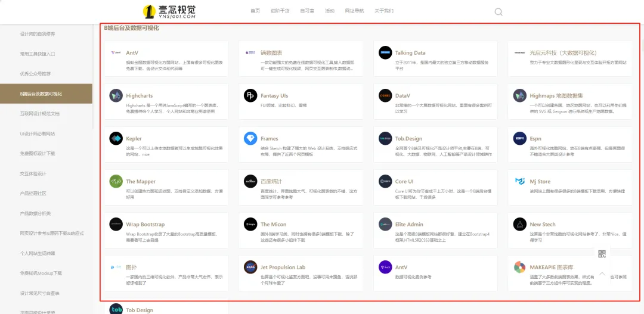The image size is (644, 314).
Task: Click the Talking Data logo icon
Action: tap(385, 52)
